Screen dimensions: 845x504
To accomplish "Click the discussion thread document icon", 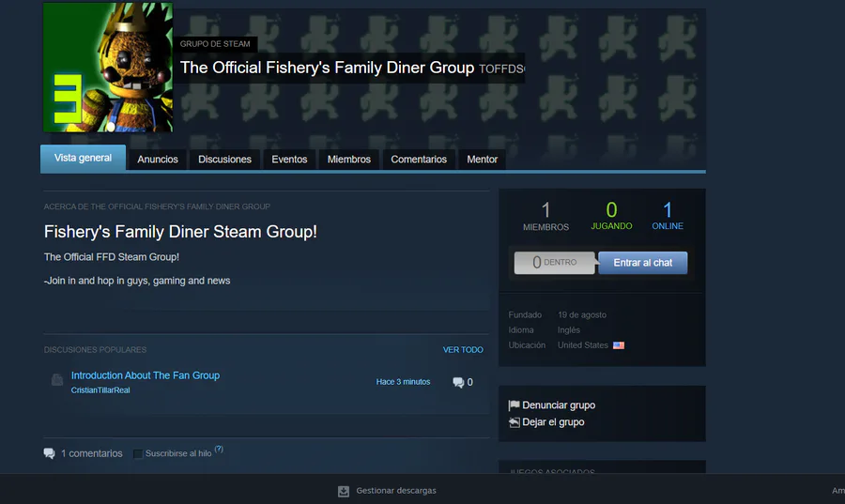I will [57, 380].
